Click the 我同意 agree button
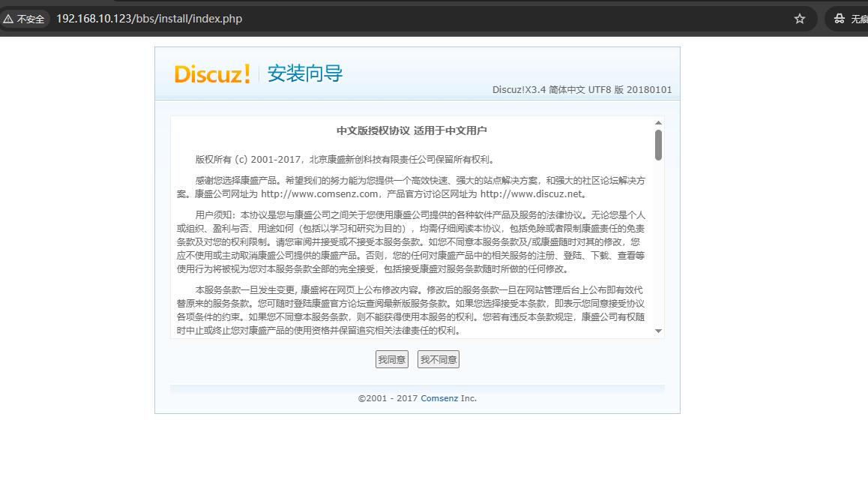 [x=391, y=359]
